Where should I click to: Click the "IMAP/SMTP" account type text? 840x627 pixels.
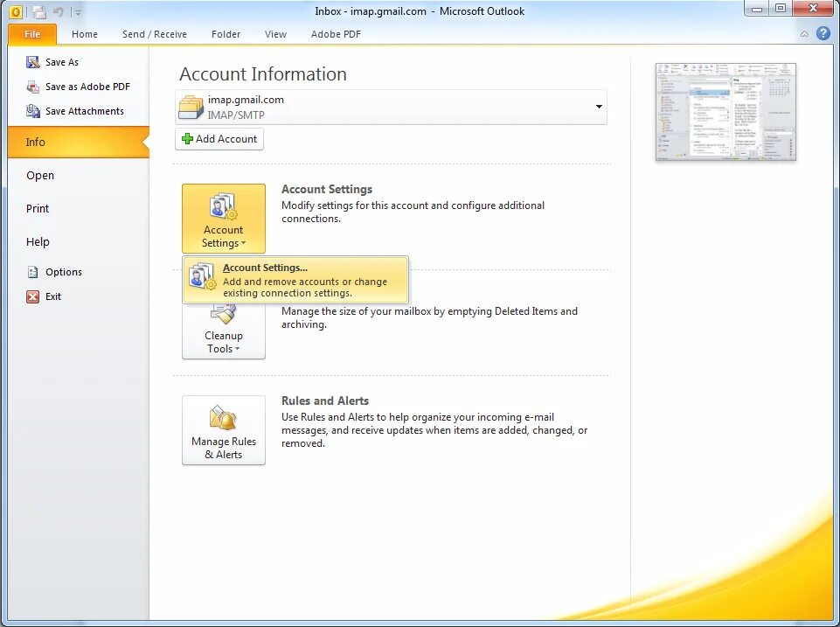[x=236, y=115]
